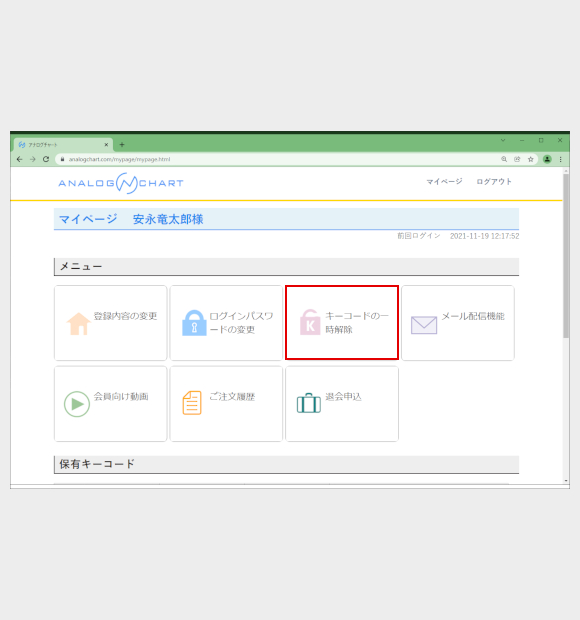The width and height of the screenshot is (580, 620).
Task: Click the blue padlock login password icon
Action: click(194, 323)
